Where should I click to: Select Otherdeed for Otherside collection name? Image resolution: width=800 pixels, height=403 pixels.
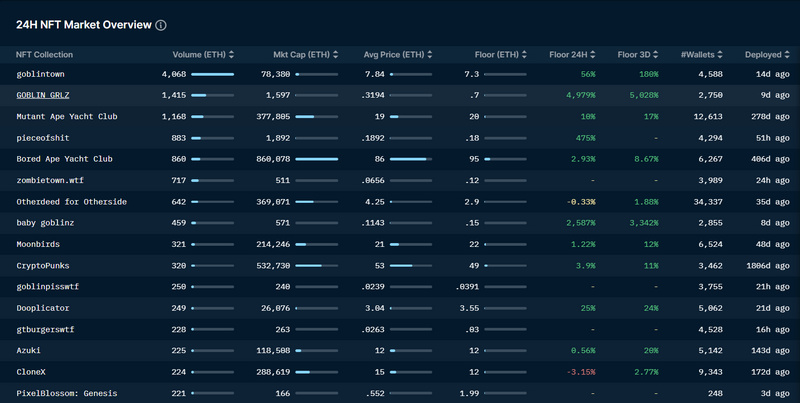click(71, 202)
